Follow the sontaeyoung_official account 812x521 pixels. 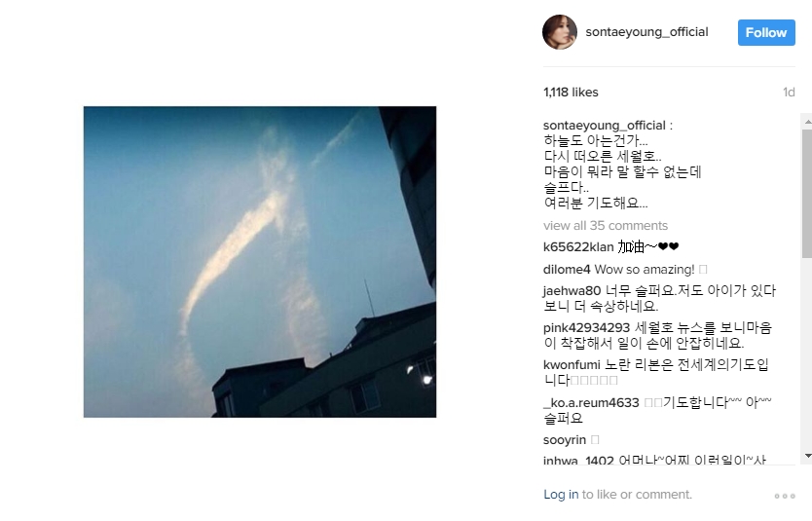pyautogui.click(x=766, y=33)
